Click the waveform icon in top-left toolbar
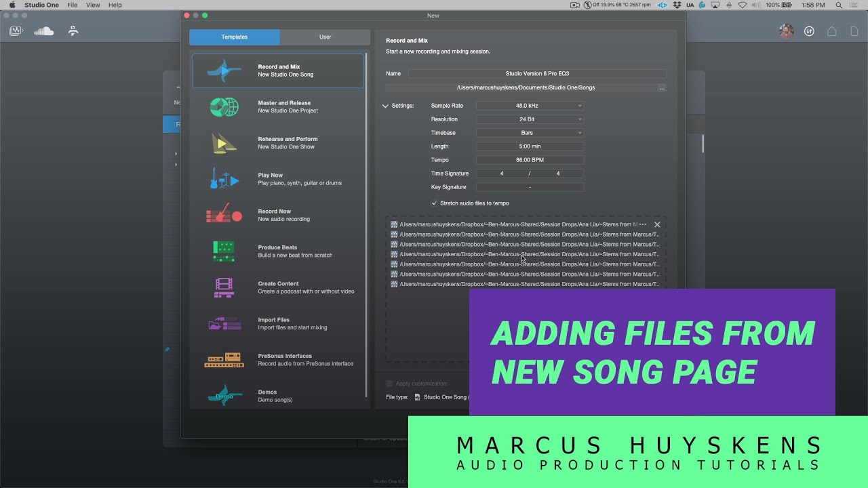Viewport: 868px width, 488px height. [x=16, y=31]
